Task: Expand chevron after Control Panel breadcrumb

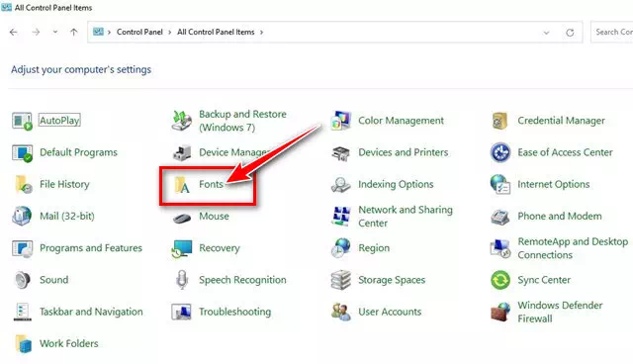Action: click(x=170, y=33)
